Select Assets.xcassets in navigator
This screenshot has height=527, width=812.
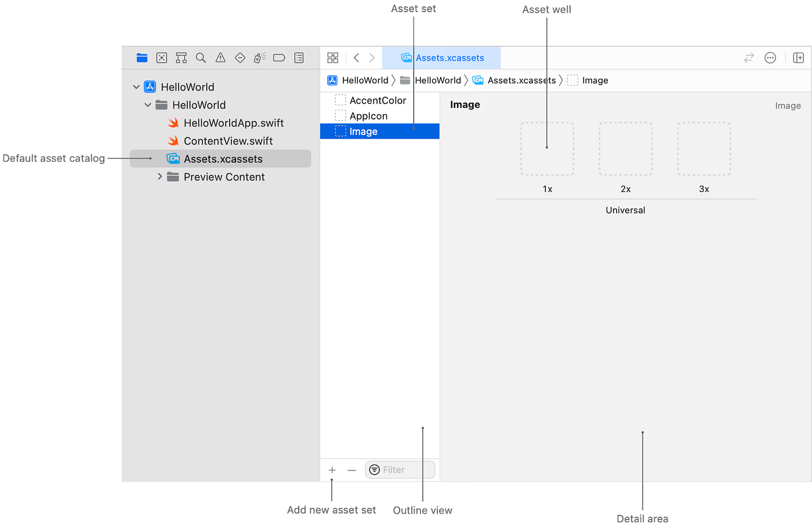coord(220,159)
